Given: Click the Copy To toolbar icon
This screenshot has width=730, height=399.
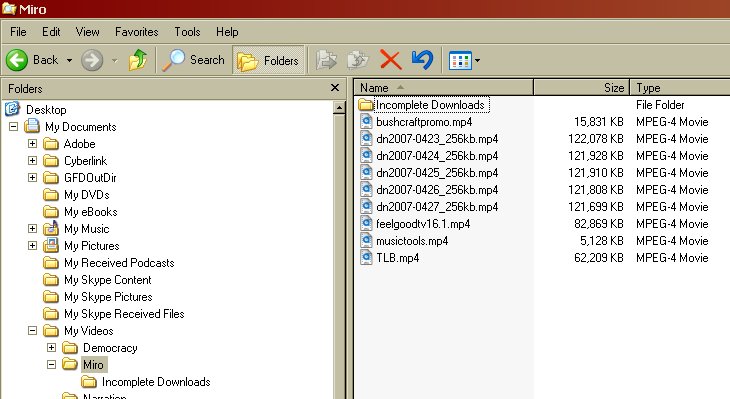Looking at the screenshot, I should pos(358,61).
